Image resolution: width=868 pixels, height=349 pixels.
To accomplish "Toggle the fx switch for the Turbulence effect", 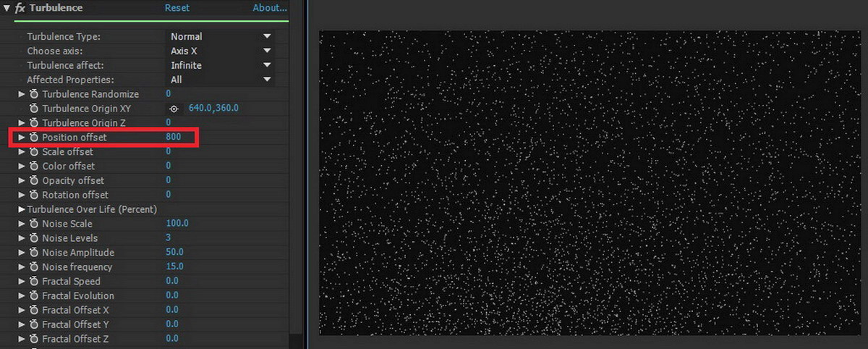I will (20, 8).
